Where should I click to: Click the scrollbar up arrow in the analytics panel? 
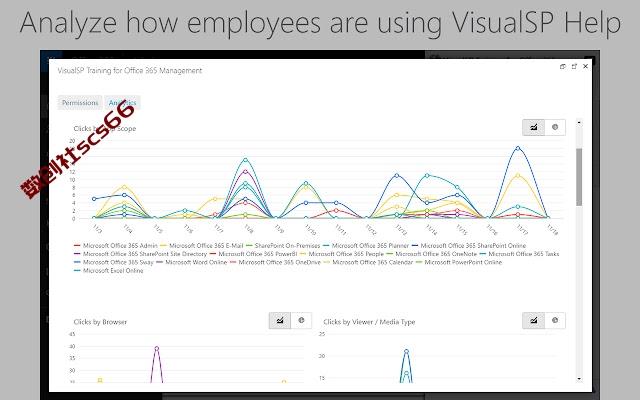point(579,122)
